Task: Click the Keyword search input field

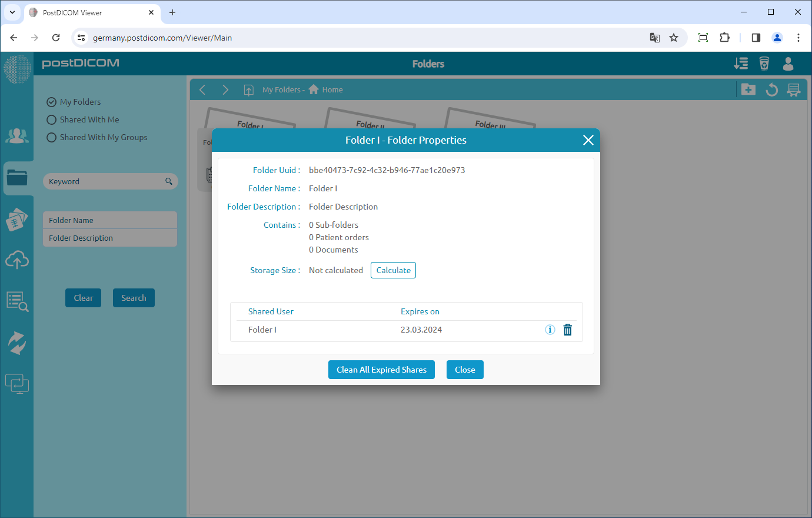Action: point(105,181)
